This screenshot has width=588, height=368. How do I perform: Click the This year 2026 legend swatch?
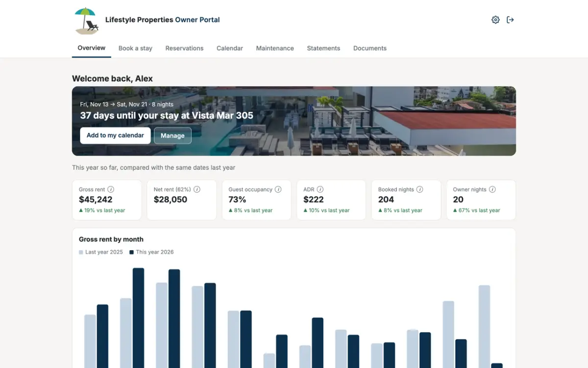[x=131, y=252]
